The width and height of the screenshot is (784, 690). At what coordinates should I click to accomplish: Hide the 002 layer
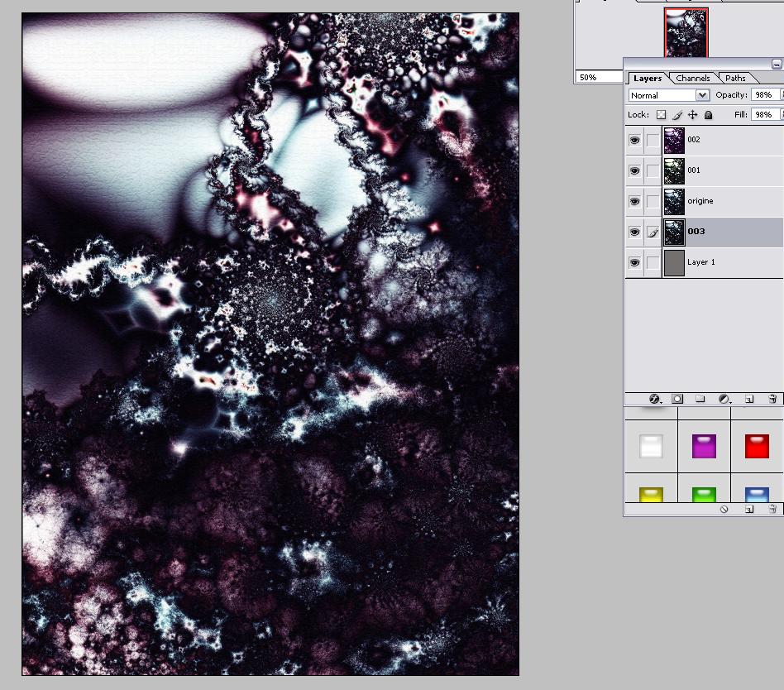pos(634,141)
